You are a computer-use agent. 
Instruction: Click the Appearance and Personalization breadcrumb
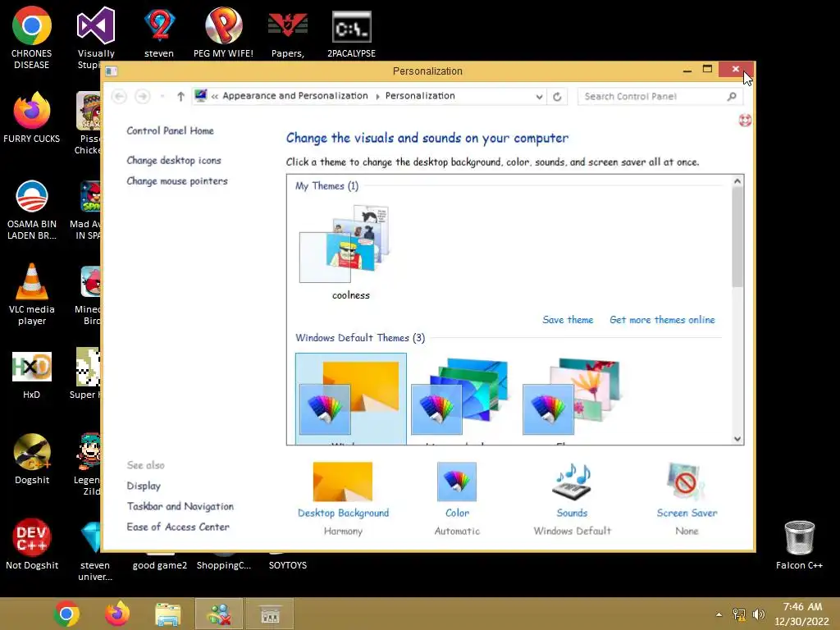295,96
